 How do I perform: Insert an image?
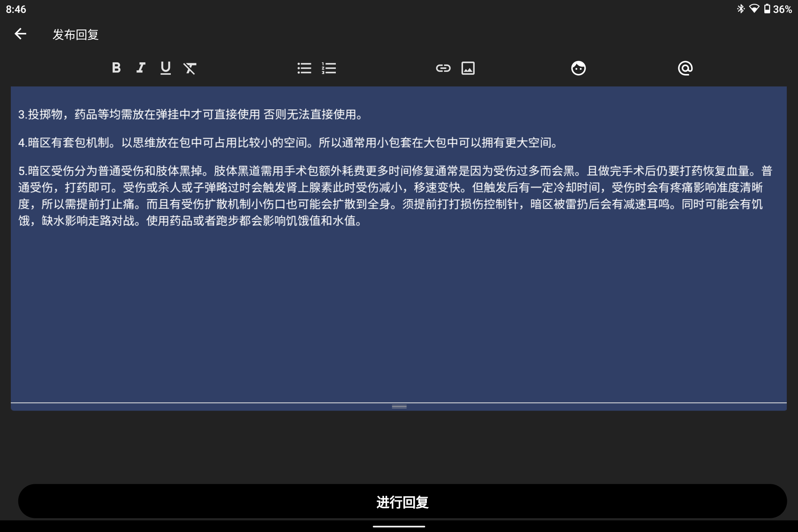(x=468, y=68)
